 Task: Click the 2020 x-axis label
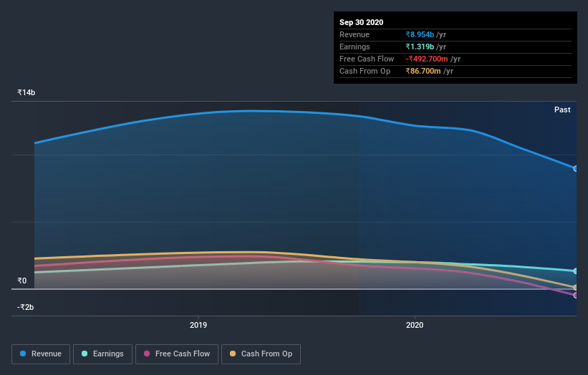(x=415, y=325)
